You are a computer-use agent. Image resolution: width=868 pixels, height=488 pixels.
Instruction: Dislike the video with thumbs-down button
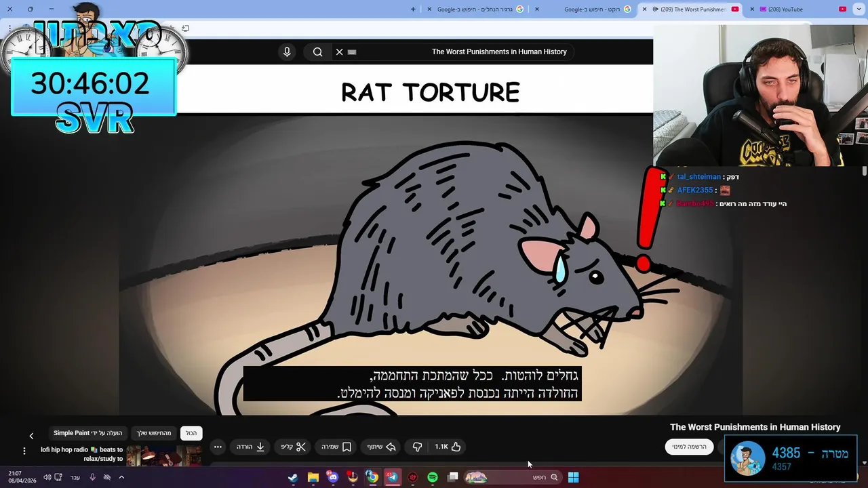point(417,447)
